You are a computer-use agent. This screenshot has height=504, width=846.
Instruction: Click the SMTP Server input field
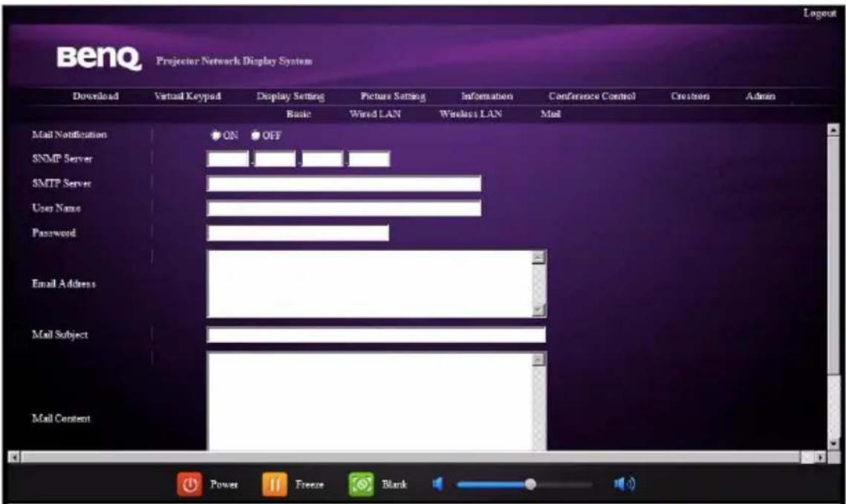point(344,184)
